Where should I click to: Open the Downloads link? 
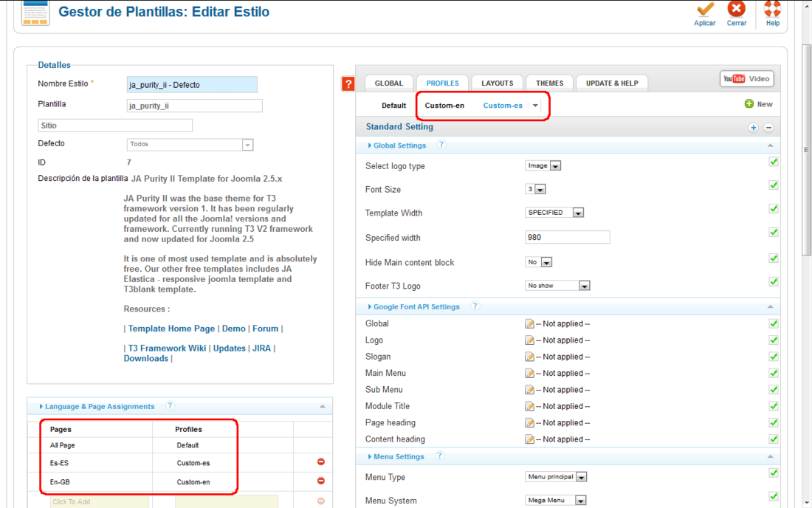pyautogui.click(x=146, y=358)
